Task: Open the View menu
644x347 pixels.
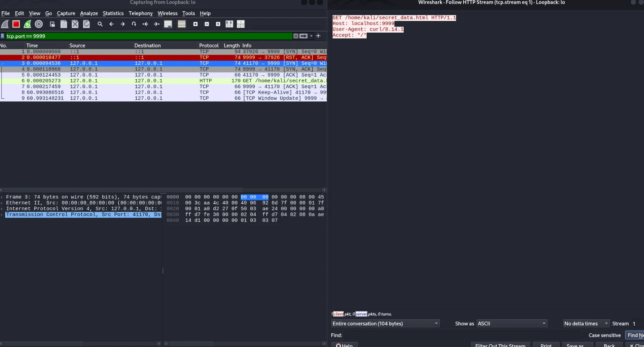Action: (35, 13)
